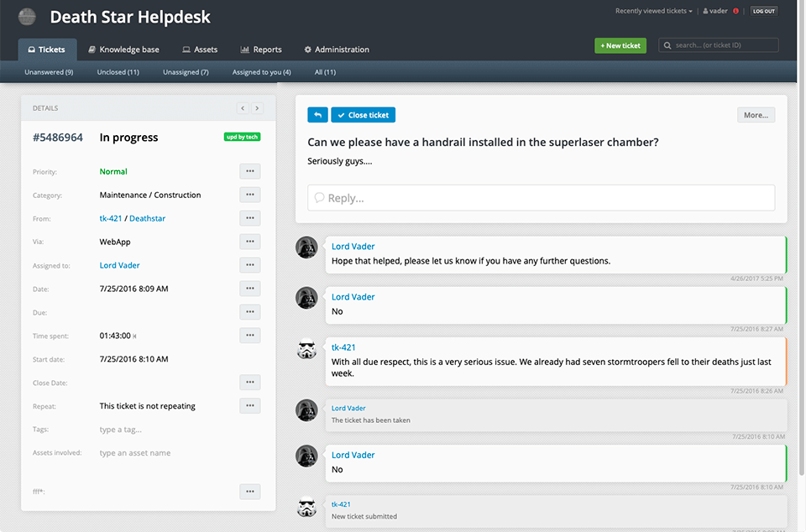Open the More... options menu
The image size is (806, 532).
point(755,114)
